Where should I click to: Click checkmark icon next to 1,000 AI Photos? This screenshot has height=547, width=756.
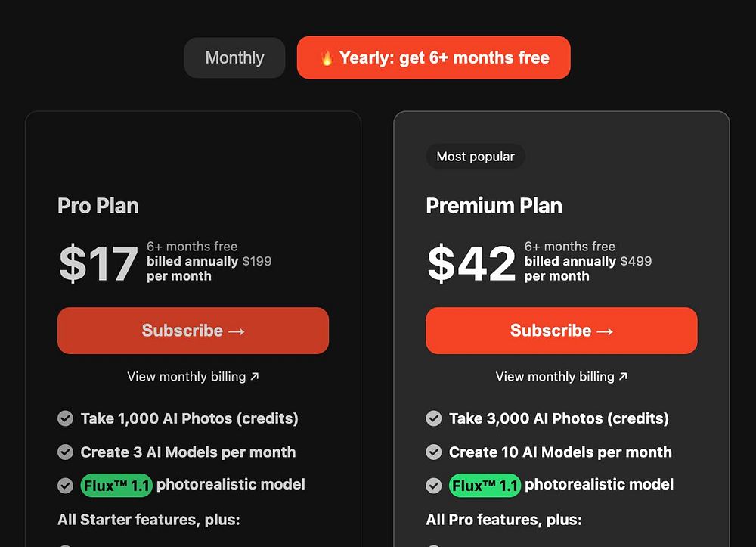[x=66, y=418]
